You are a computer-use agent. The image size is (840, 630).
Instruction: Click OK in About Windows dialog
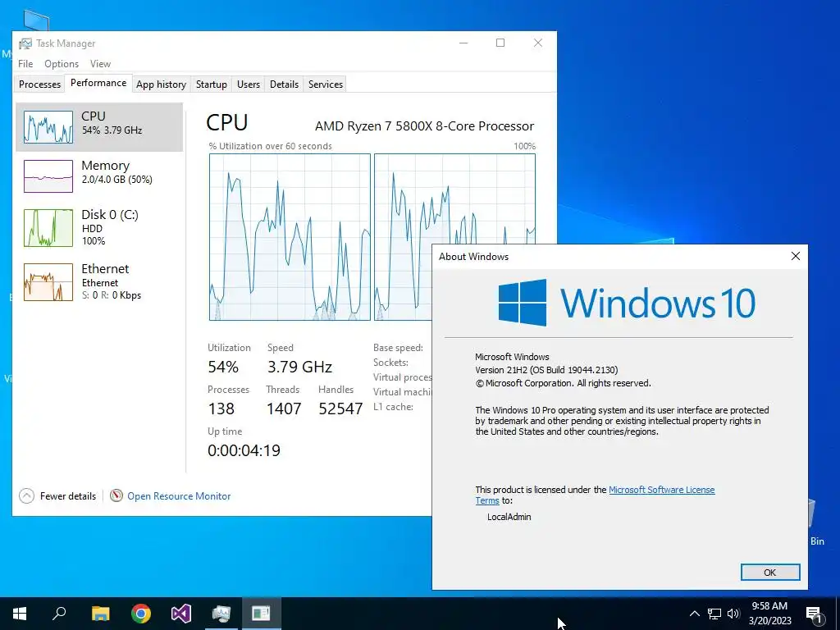click(770, 572)
